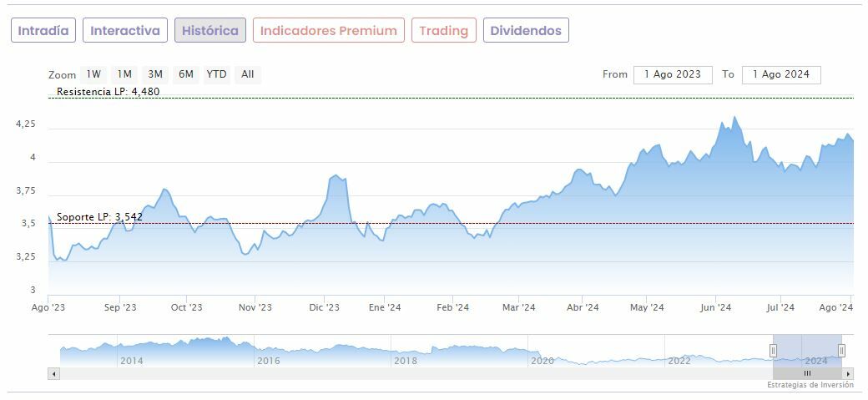Viewport: 868px width, 400px height.
Task: Open the Interactiva chart tab
Action: coord(125,31)
